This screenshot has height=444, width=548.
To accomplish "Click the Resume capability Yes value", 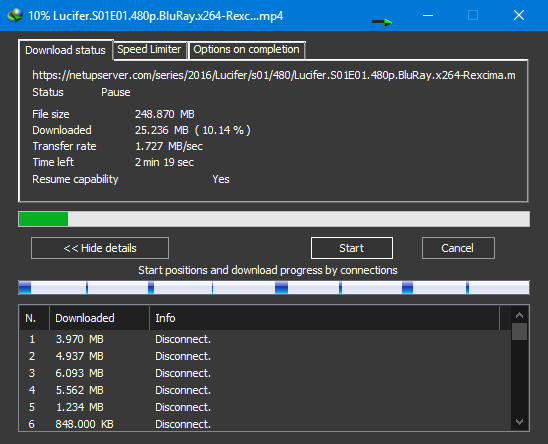I will click(x=221, y=179).
